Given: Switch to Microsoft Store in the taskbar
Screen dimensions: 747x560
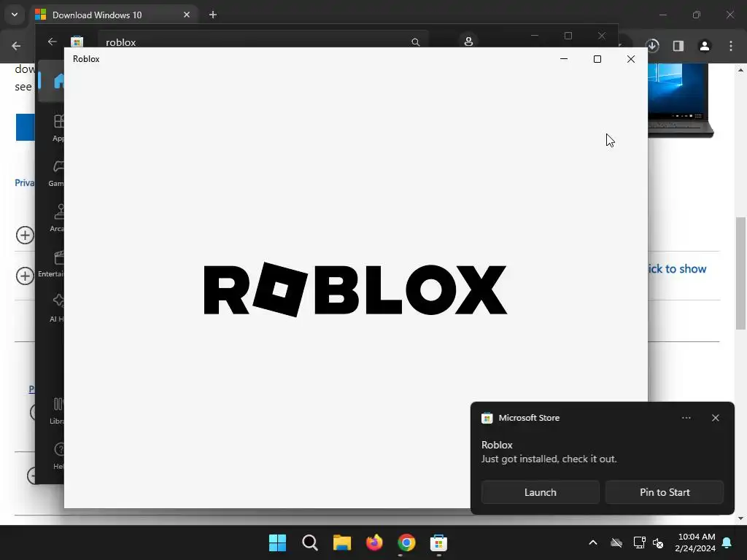Looking at the screenshot, I should click(438, 542).
